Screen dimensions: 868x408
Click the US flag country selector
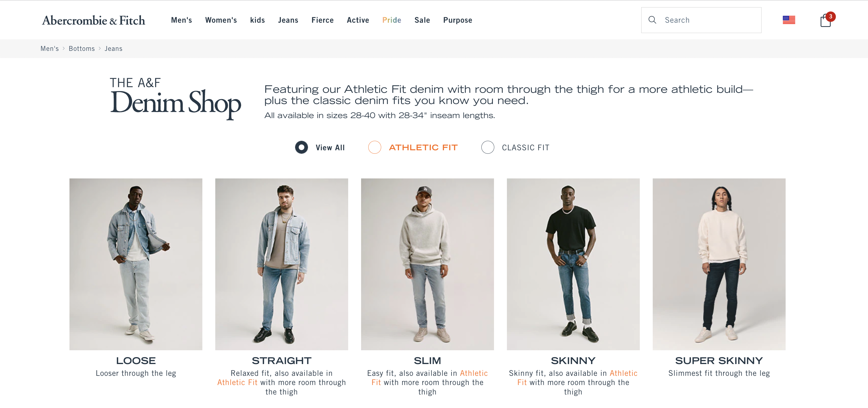[x=788, y=20]
